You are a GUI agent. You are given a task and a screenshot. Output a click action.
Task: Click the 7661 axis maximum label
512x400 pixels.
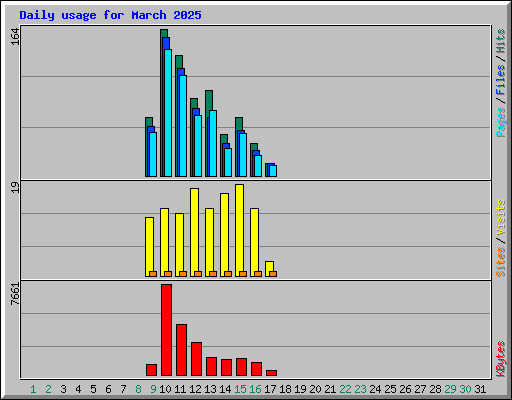(15, 294)
